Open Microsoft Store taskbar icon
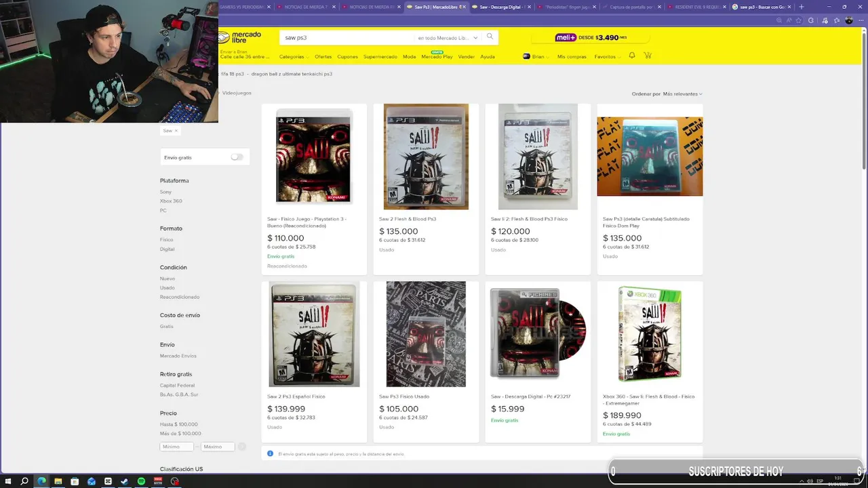The image size is (868, 488). pyautogui.click(x=75, y=481)
